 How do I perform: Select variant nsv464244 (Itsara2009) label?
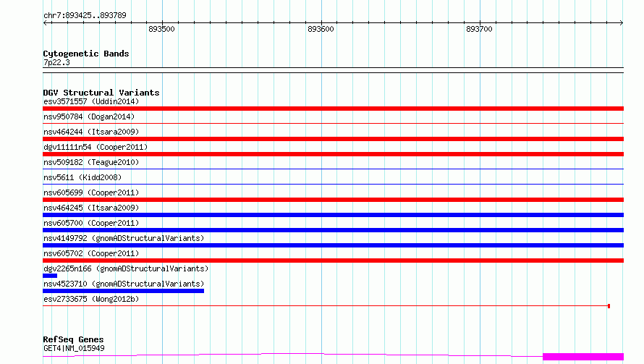tap(91, 132)
